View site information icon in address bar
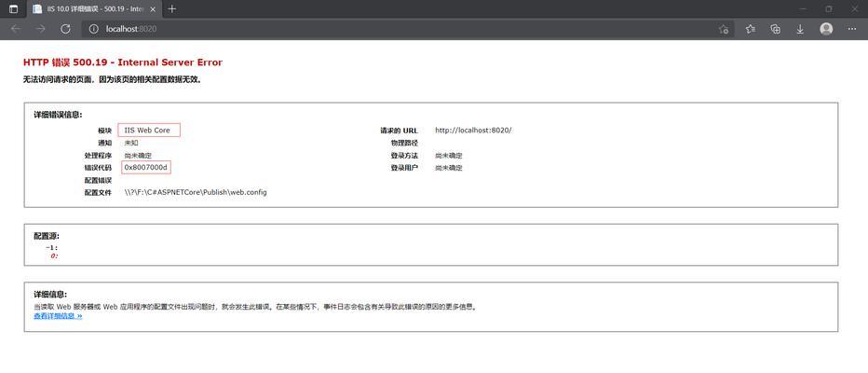868x373 pixels. point(93,29)
